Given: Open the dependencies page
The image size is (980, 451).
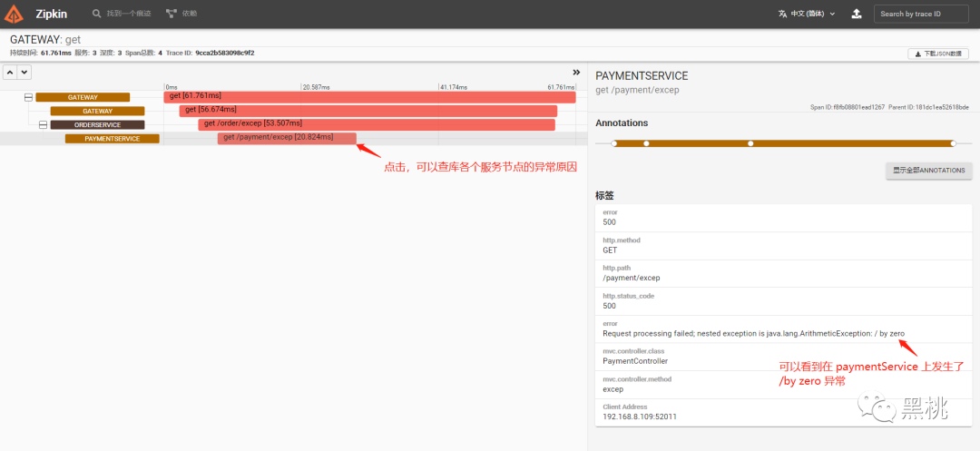Looking at the screenshot, I should pyautogui.click(x=181, y=13).
